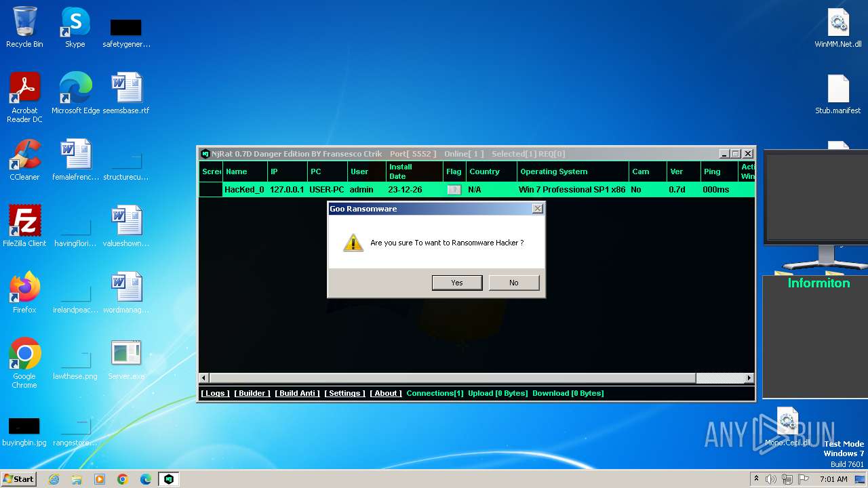Click No in Goo Ransomware dialog
This screenshot has width=868, height=488.
(514, 283)
